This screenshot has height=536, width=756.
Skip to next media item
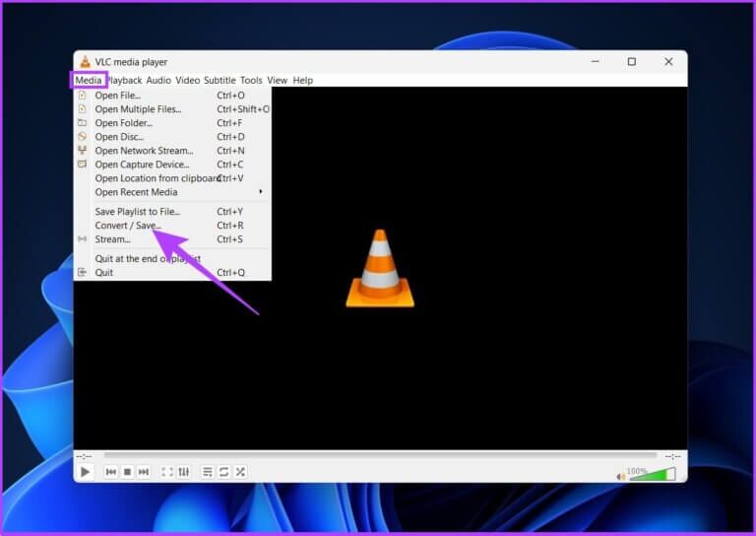click(144, 472)
